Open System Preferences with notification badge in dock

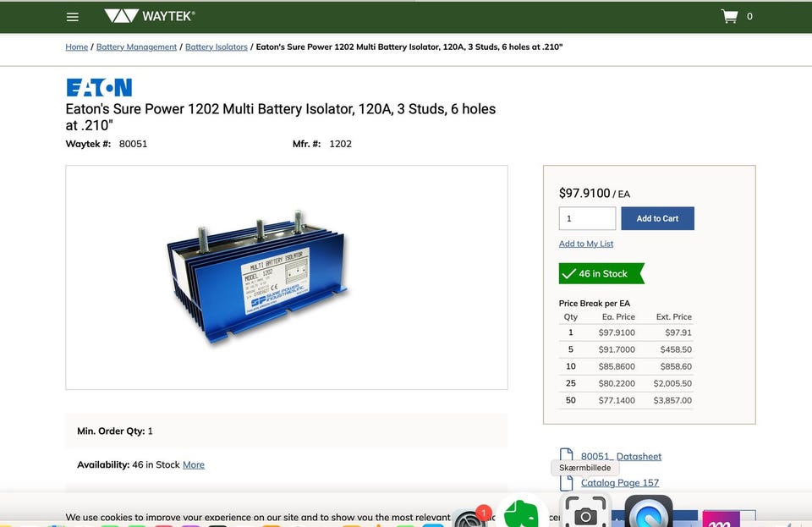[x=470, y=517]
